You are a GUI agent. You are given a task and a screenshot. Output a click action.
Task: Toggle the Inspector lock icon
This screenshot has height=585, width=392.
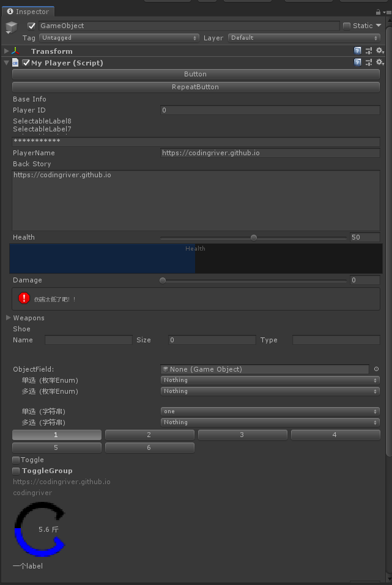378,12
